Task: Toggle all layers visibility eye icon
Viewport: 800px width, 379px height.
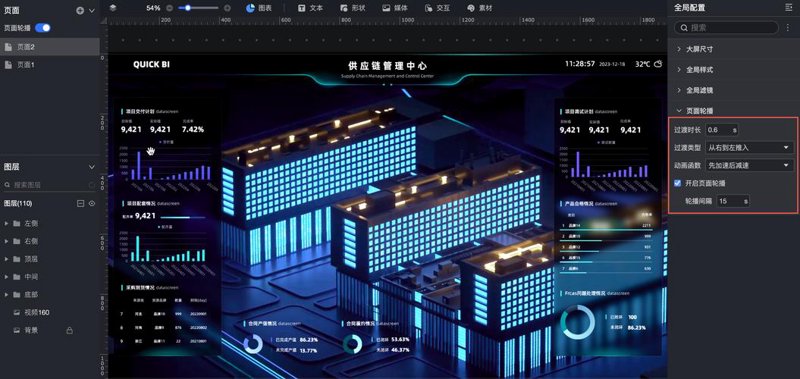Action: [92, 204]
